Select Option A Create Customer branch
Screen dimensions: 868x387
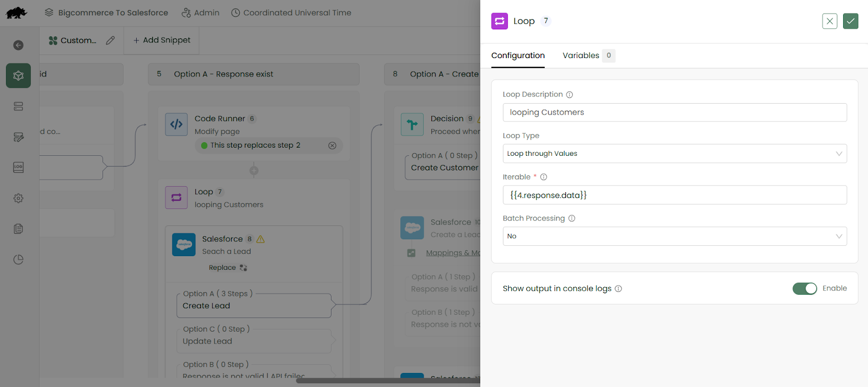point(443,168)
